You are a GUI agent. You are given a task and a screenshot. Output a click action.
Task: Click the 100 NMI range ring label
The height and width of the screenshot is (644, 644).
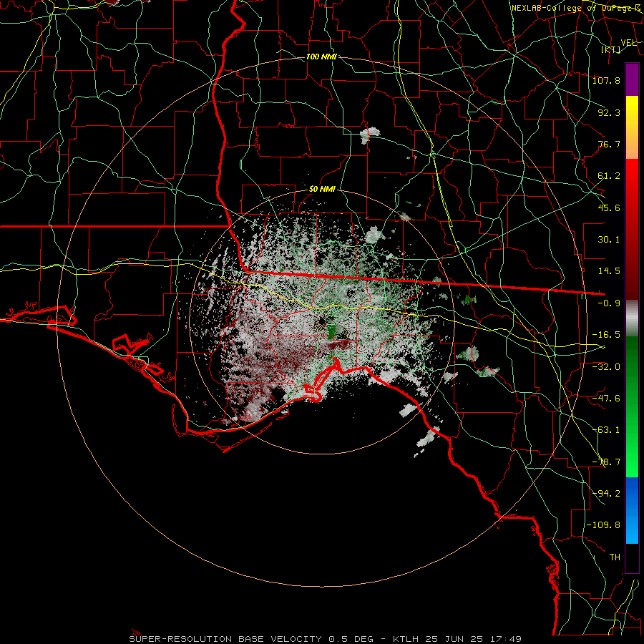tap(321, 57)
